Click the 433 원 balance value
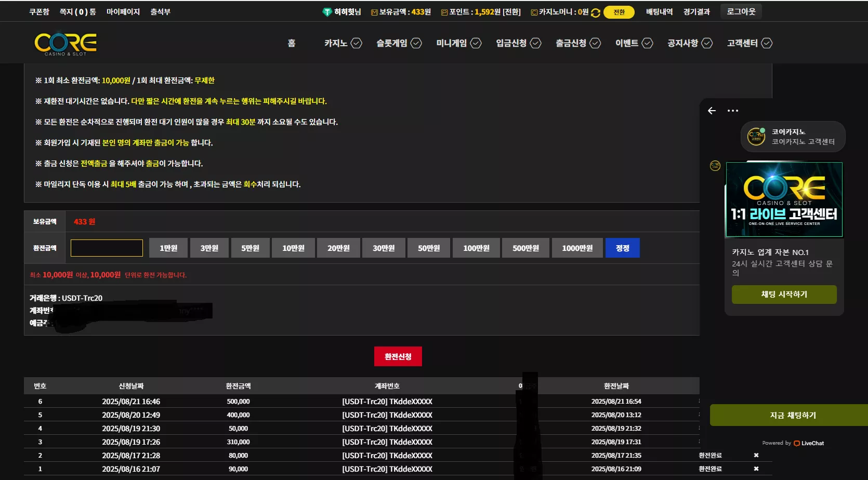868x480 pixels. 84,222
